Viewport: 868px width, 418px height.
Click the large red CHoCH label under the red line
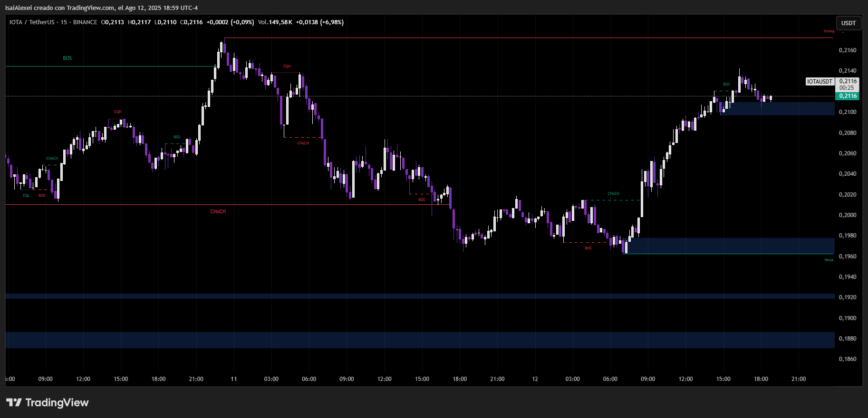(x=218, y=211)
